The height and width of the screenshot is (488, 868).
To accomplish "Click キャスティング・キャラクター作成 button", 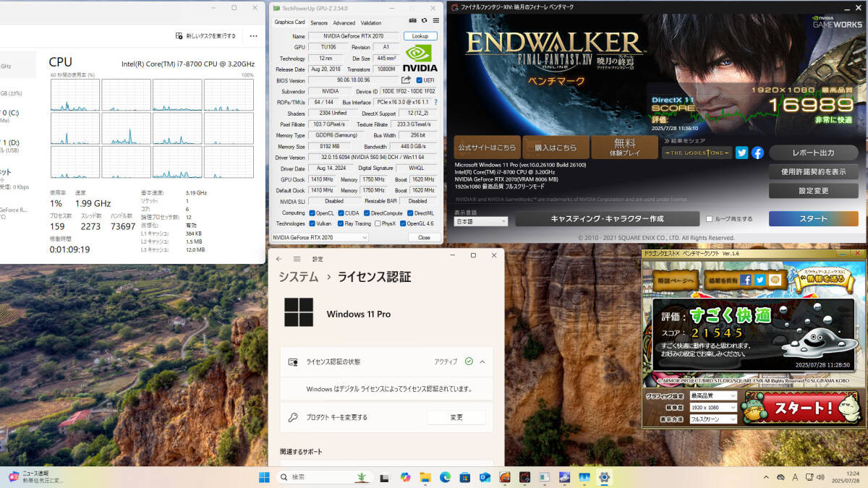I will pos(607,219).
